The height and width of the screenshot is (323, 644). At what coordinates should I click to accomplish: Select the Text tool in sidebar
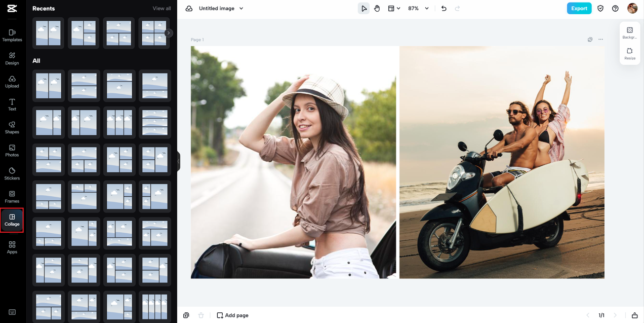click(x=12, y=104)
